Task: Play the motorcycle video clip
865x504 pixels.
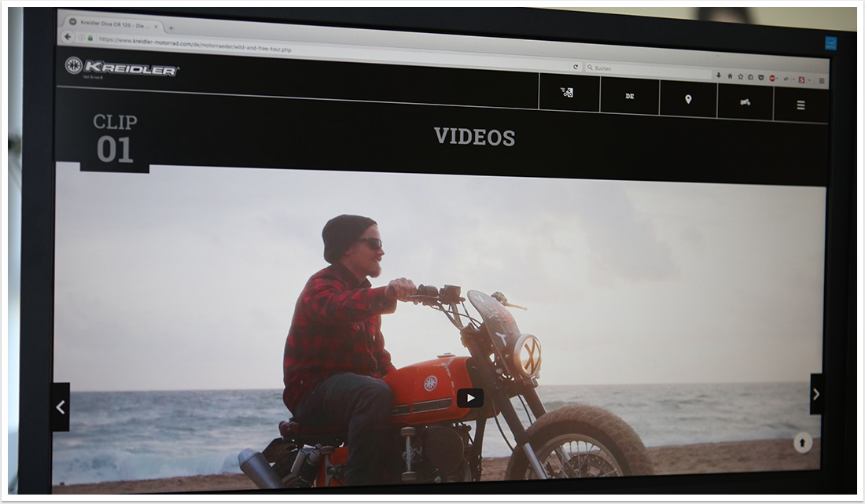Action: [x=470, y=398]
